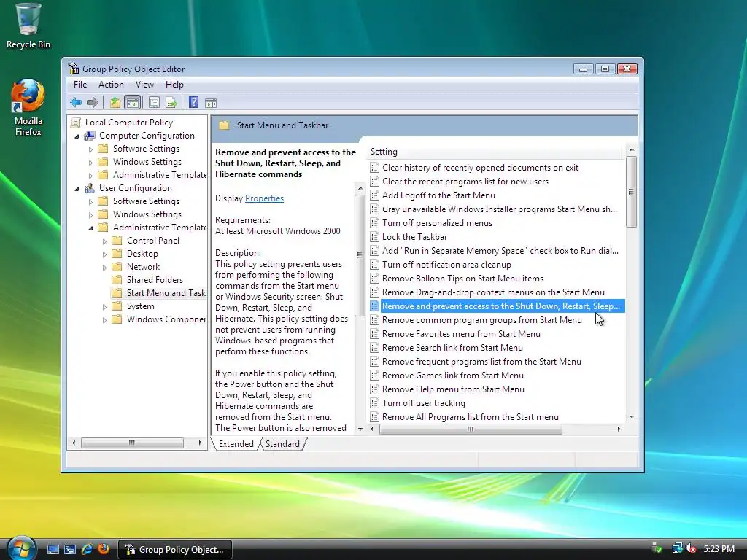Screen dimensions: 747x560
Task: Select the User Configuration node icon
Action: pos(90,188)
